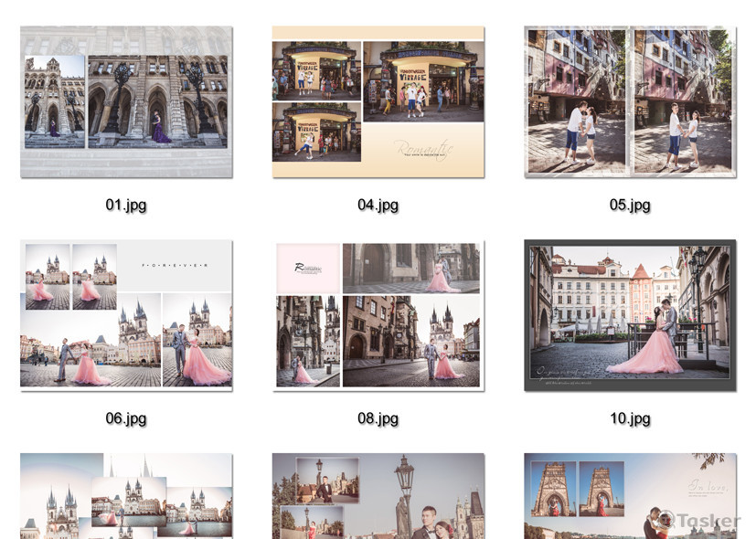Image resolution: width=756 pixels, height=539 pixels.
Task: Click the Romantic script text in 04.jpg
Action: pyautogui.click(x=424, y=147)
